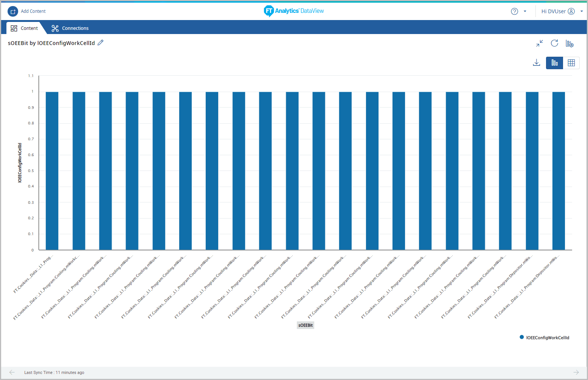Click the edit pencil icon beside chart title
The width and height of the screenshot is (588, 380).
tap(101, 43)
